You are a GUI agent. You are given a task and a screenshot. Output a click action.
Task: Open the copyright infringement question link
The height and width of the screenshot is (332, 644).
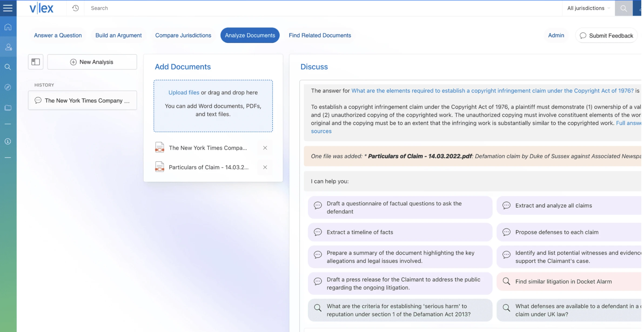[492, 91]
